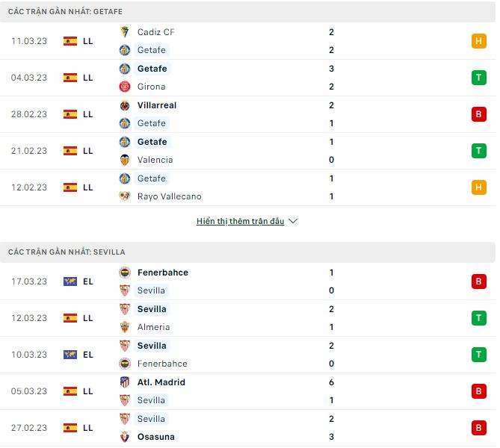
Task: Click the Atl. Madrid club crest
Action: [125, 382]
